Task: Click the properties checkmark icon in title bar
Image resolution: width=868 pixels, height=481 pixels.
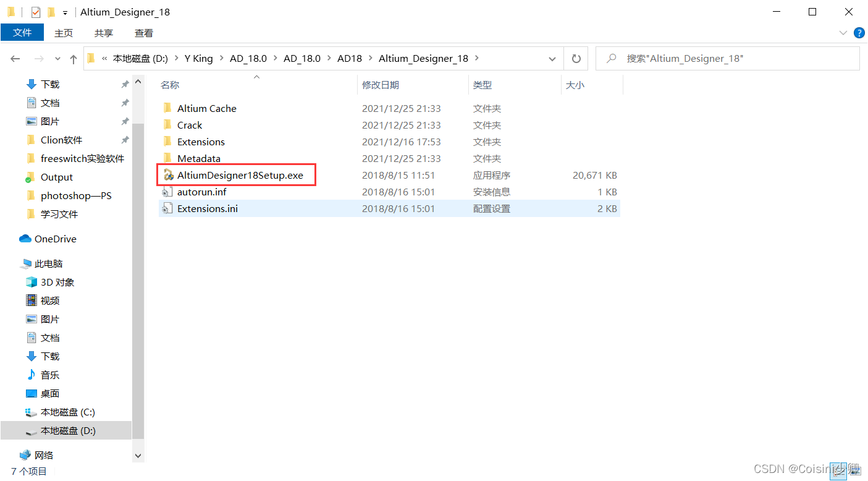Action: click(36, 12)
